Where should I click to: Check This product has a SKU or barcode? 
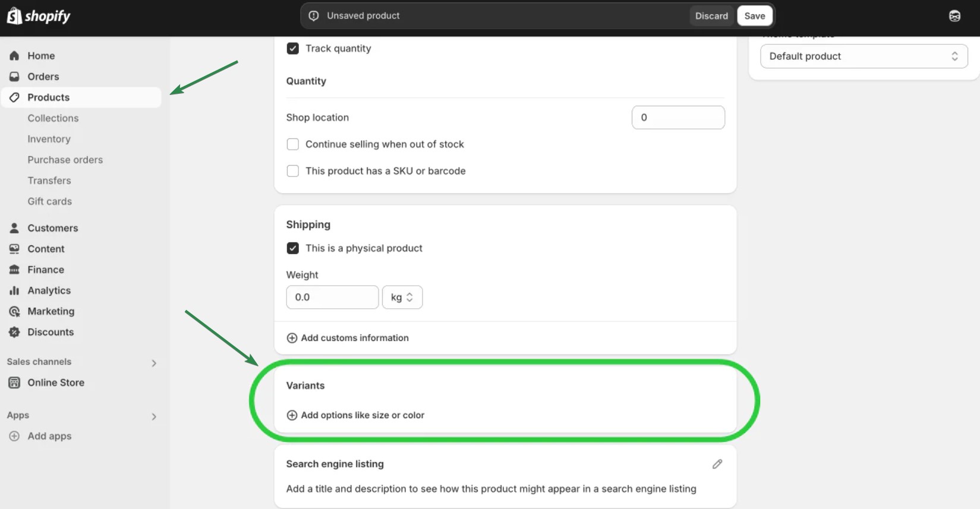(x=292, y=170)
